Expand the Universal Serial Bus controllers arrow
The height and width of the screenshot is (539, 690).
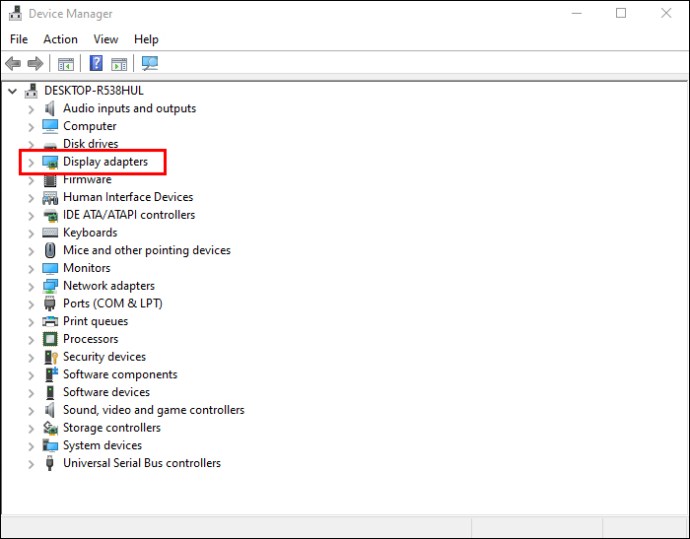31,464
